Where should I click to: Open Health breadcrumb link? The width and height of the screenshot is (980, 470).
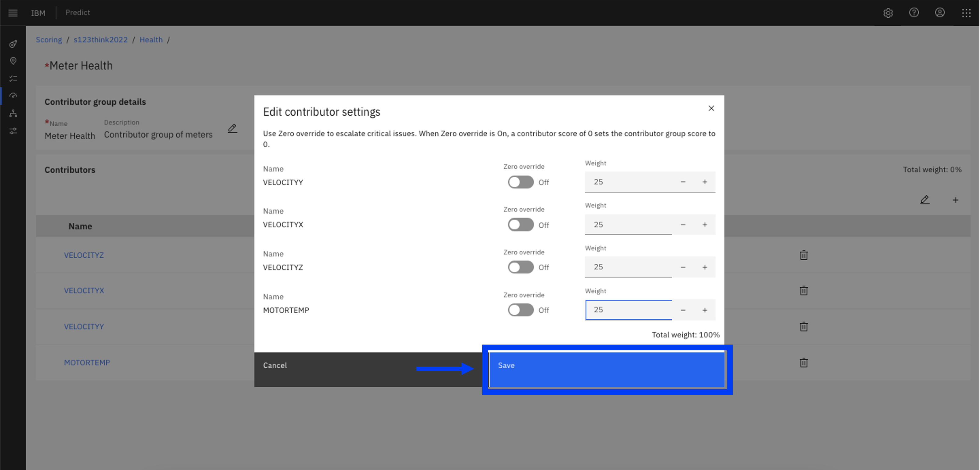151,40
